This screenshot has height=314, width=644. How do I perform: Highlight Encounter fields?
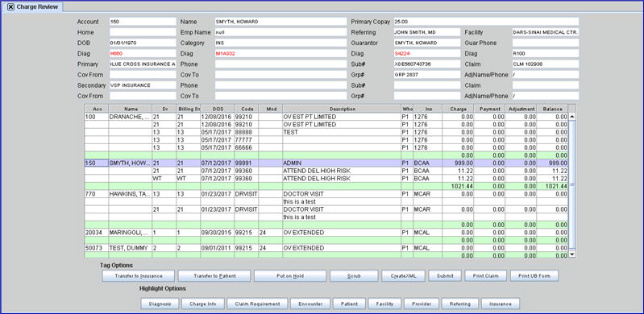pos(310,304)
